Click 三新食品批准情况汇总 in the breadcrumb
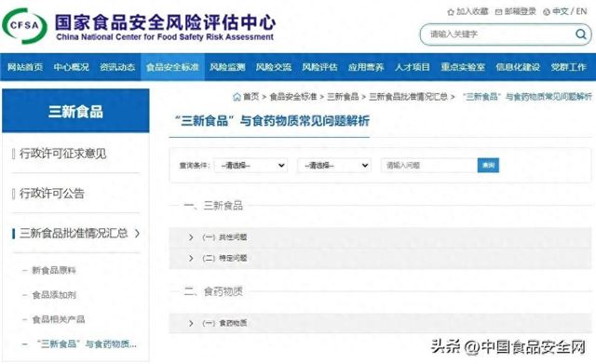Image resolution: width=596 pixels, height=364 pixels. [x=408, y=97]
